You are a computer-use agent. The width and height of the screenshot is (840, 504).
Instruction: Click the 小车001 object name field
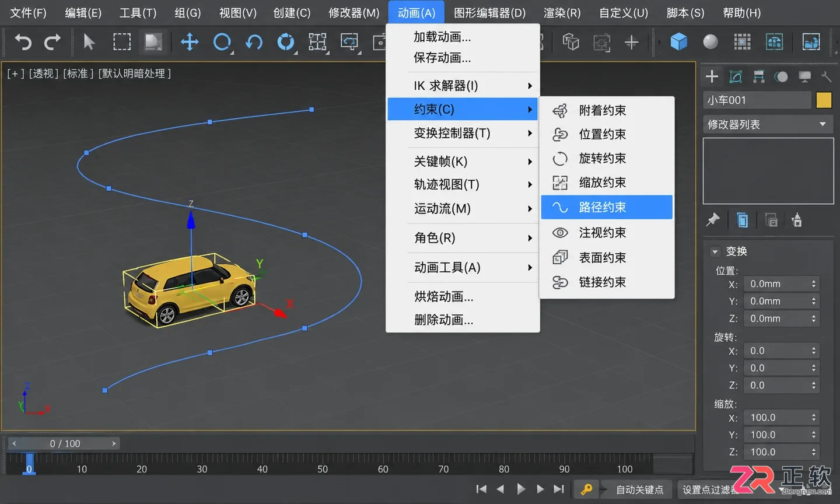757,100
